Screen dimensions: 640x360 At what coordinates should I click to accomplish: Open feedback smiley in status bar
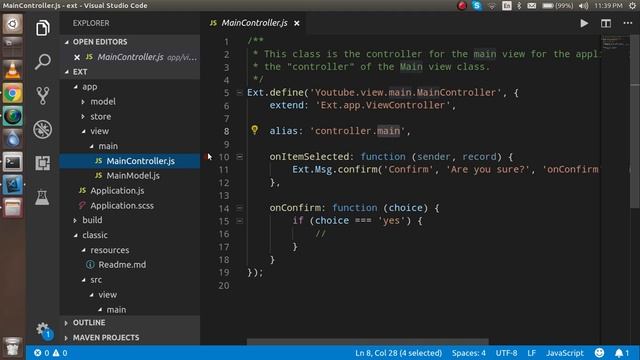599,353
